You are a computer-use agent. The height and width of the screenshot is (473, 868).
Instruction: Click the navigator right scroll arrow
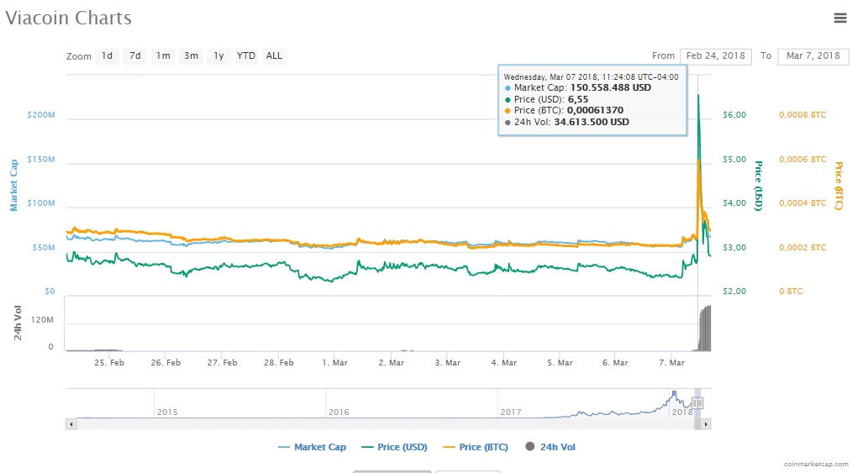tap(705, 424)
